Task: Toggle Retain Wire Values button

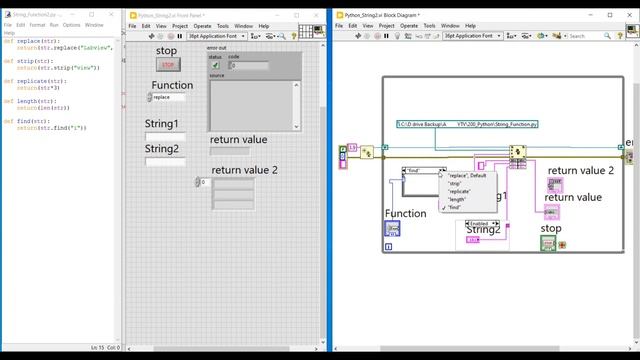Action: 408,36
